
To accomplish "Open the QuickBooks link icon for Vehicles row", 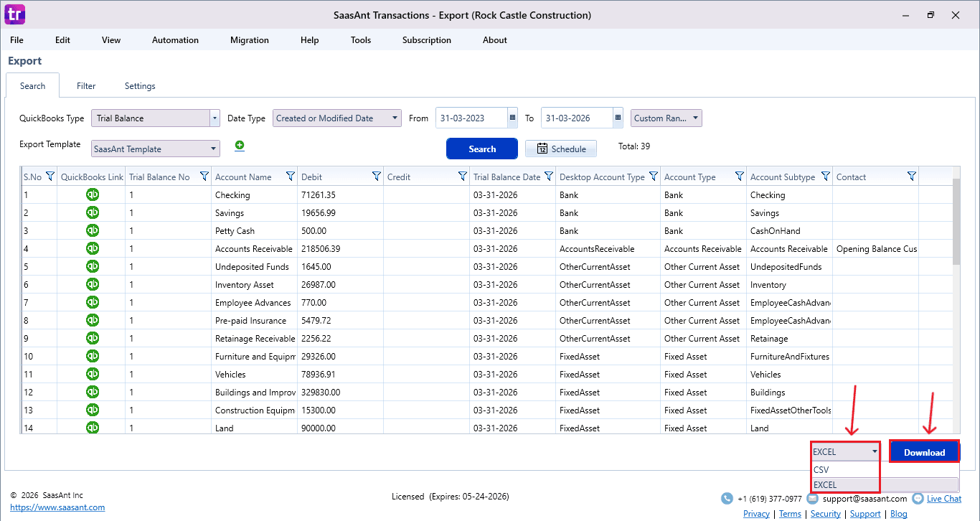I will (92, 374).
